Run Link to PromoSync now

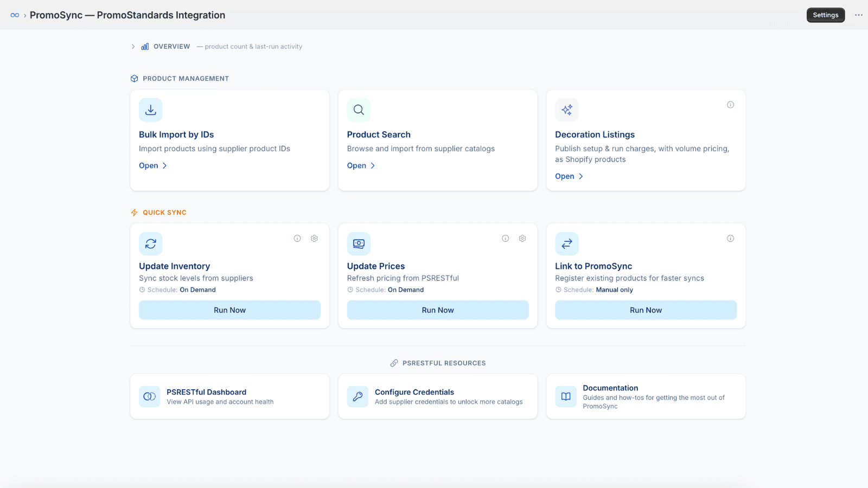(x=646, y=310)
